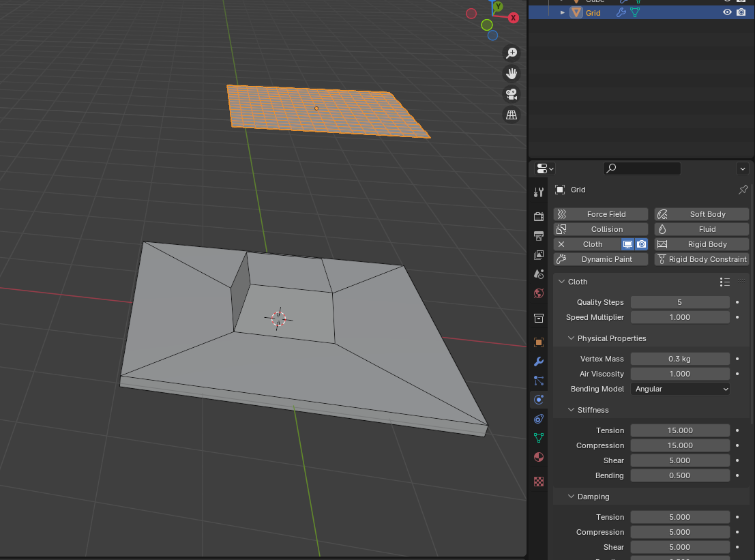
Task: Enable Fluid physics
Action: click(x=702, y=229)
